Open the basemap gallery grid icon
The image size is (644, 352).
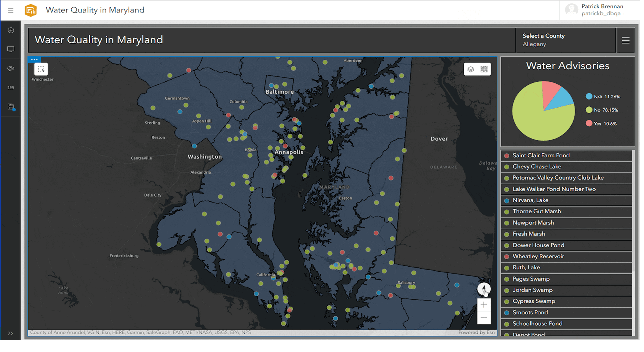pos(484,69)
